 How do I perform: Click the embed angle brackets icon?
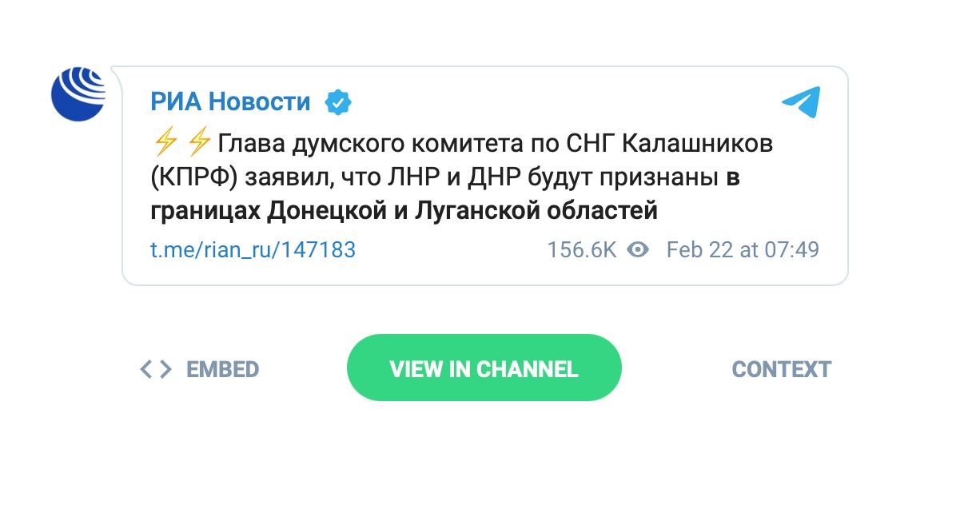(156, 369)
